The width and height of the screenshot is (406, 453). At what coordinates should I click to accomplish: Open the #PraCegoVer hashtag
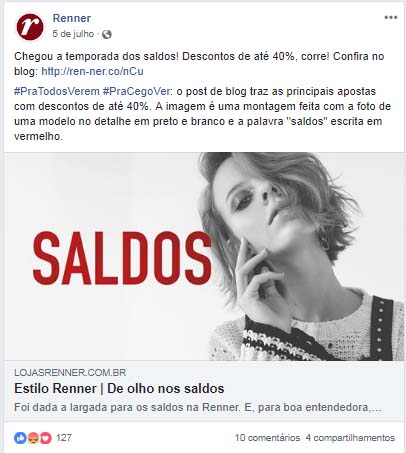click(x=137, y=91)
